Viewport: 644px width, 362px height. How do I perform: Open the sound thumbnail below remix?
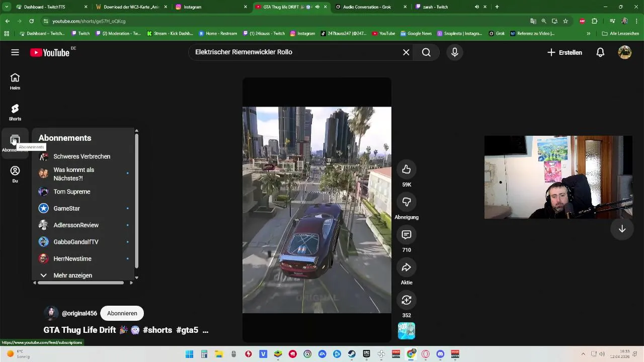click(407, 331)
